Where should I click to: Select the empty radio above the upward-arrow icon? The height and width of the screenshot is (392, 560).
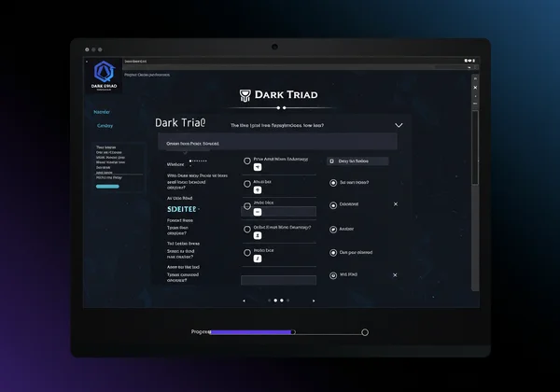247,184
